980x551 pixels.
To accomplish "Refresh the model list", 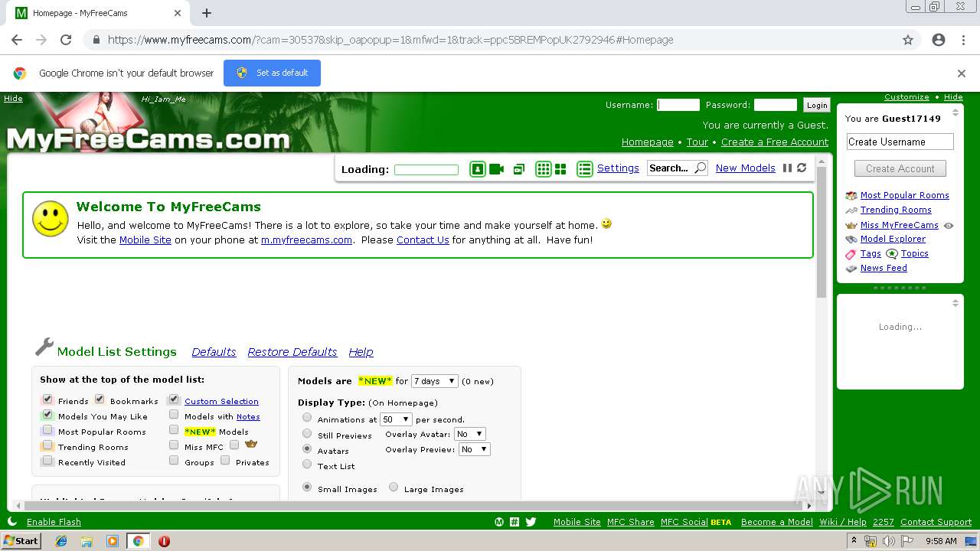I will (802, 168).
